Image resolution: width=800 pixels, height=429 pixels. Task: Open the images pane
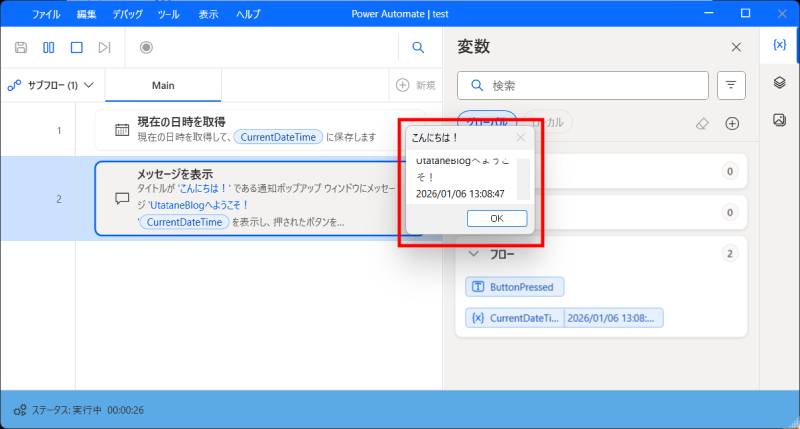coord(779,120)
